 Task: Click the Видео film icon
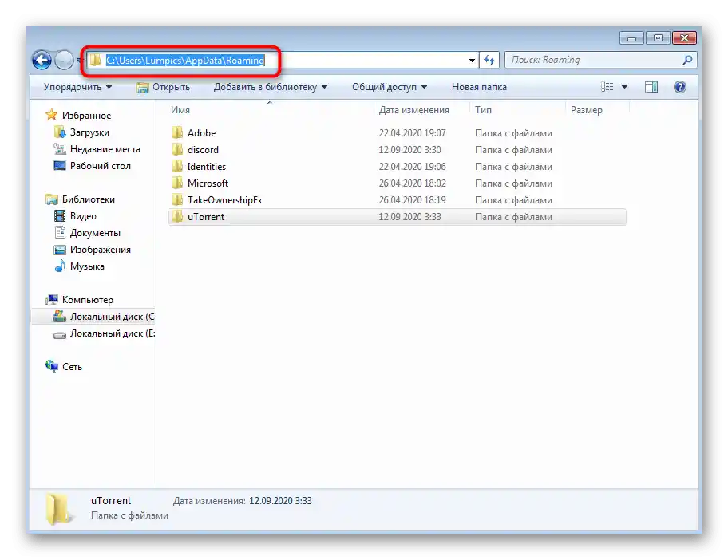(59, 215)
